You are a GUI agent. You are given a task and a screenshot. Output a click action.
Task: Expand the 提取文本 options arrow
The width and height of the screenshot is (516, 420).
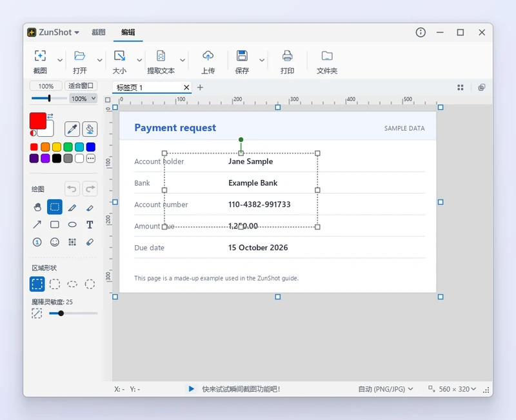coord(183,60)
